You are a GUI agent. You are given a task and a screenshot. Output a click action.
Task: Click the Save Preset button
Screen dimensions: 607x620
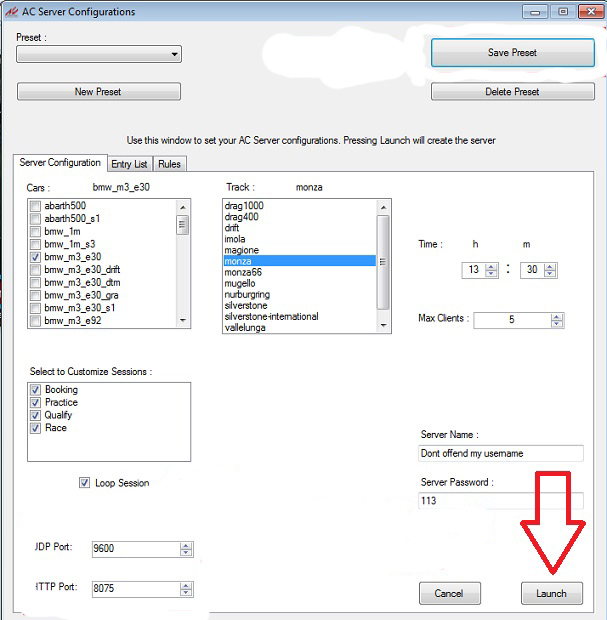510,53
